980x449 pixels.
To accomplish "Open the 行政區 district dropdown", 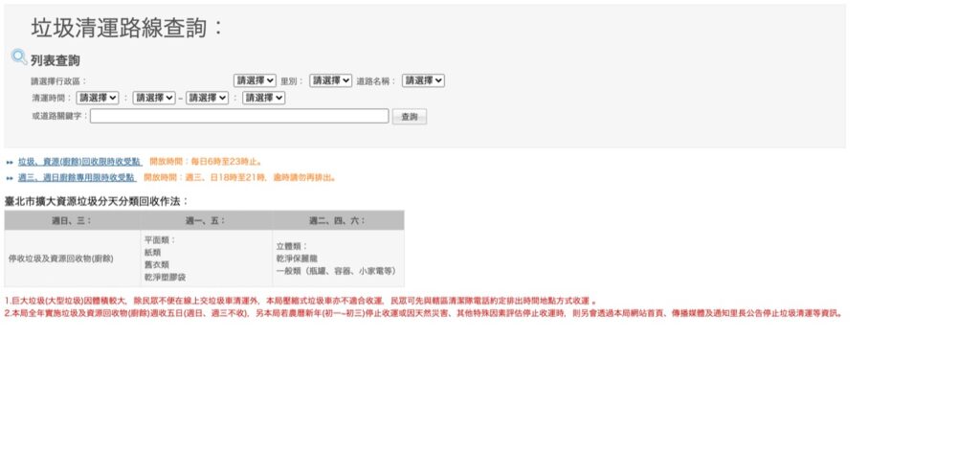I will coord(255,80).
